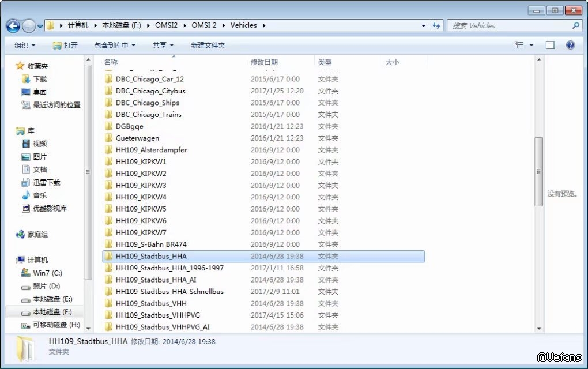588x369 pixels.
Task: Open 视频 library
Action: point(40,144)
